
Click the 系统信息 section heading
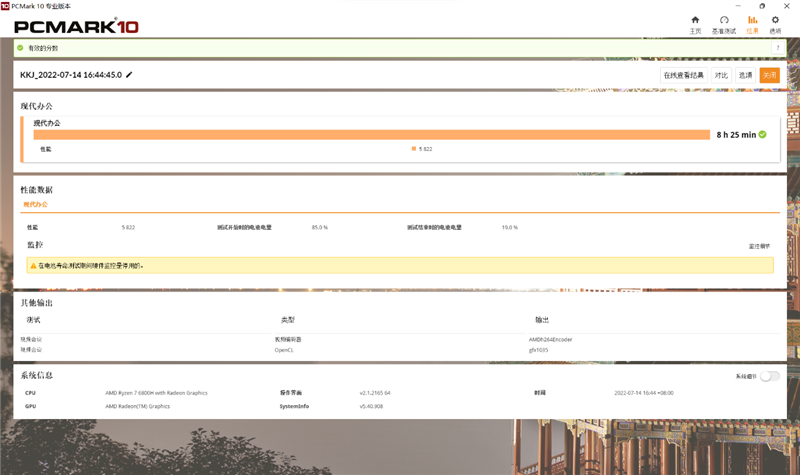coord(36,376)
